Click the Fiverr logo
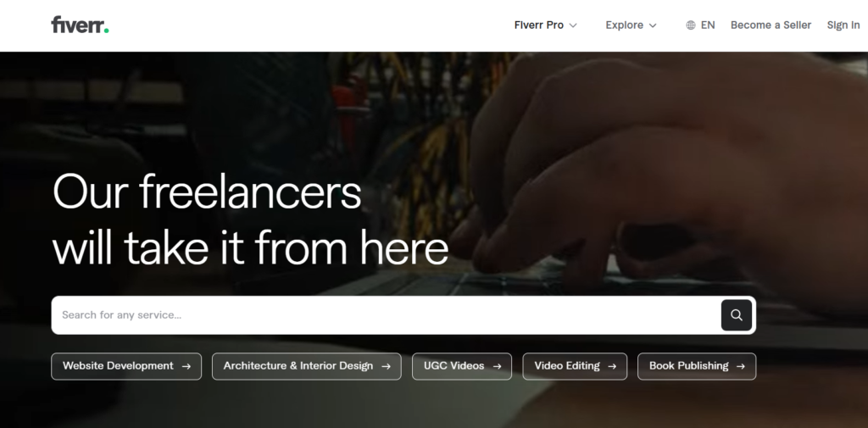 click(x=80, y=25)
